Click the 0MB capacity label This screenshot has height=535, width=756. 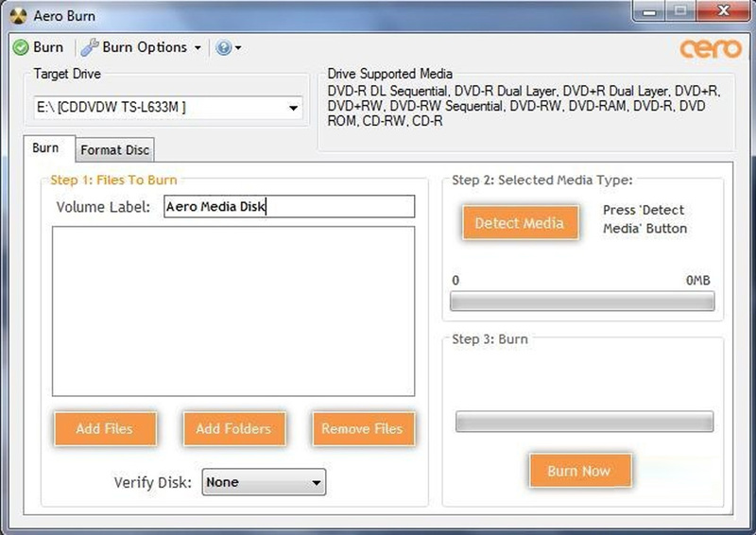(x=697, y=281)
